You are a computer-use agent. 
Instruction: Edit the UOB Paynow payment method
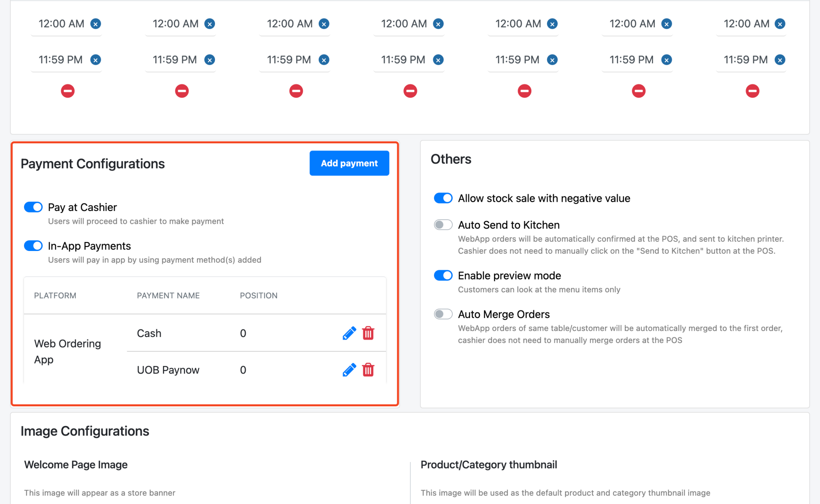pos(349,370)
